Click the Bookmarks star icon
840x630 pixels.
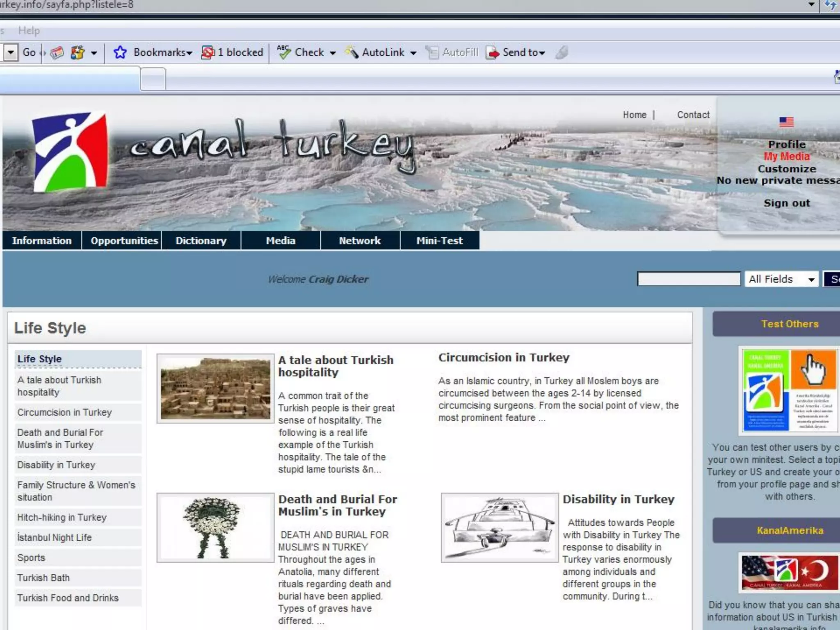pyautogui.click(x=120, y=52)
